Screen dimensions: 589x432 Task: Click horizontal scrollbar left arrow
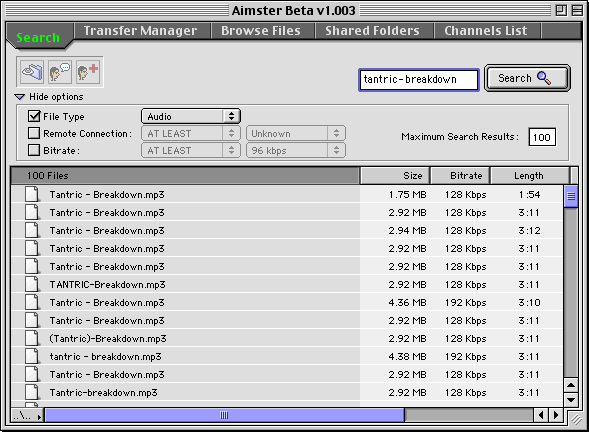coord(541,415)
